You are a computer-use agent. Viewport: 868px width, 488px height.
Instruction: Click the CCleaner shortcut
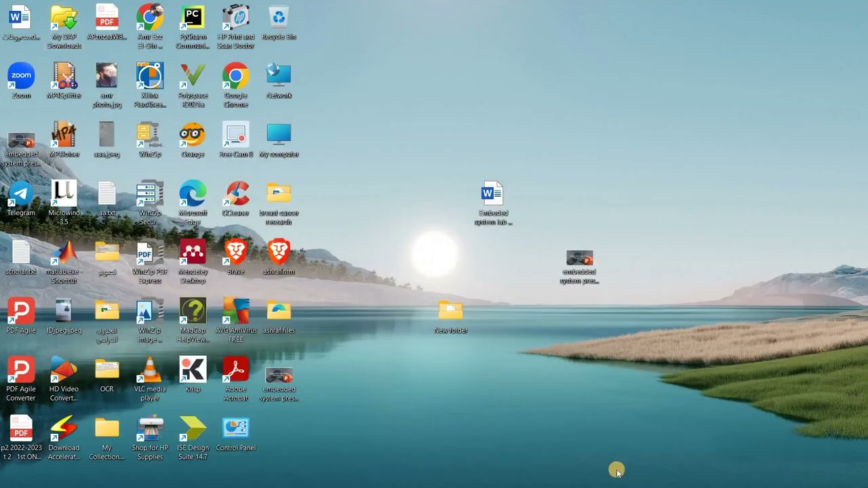coord(236,199)
